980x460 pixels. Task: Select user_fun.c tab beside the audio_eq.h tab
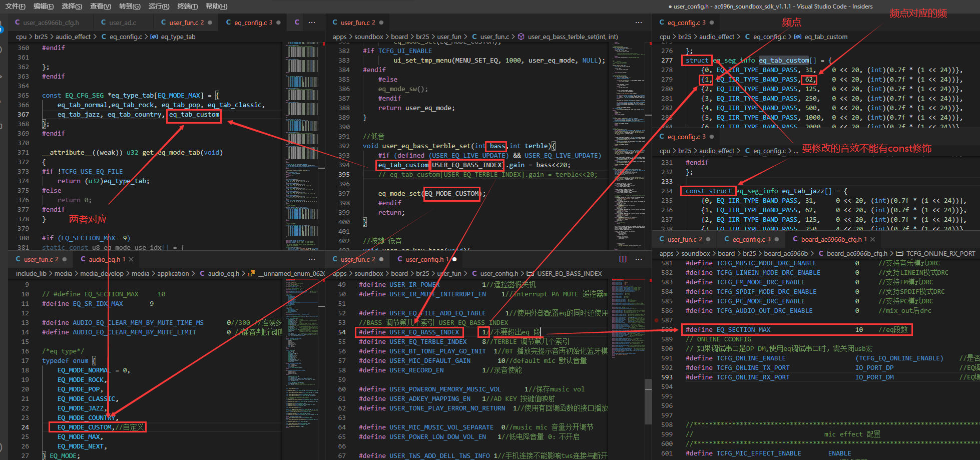coord(41,259)
